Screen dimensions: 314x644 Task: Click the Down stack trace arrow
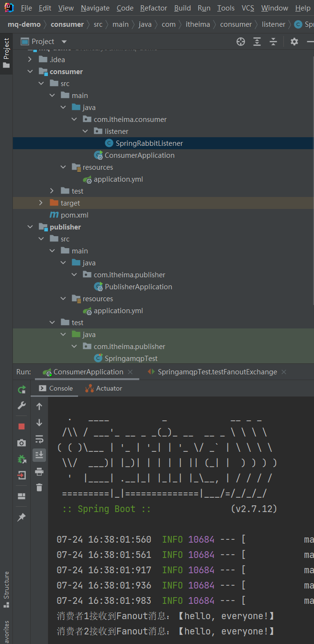[39, 423]
